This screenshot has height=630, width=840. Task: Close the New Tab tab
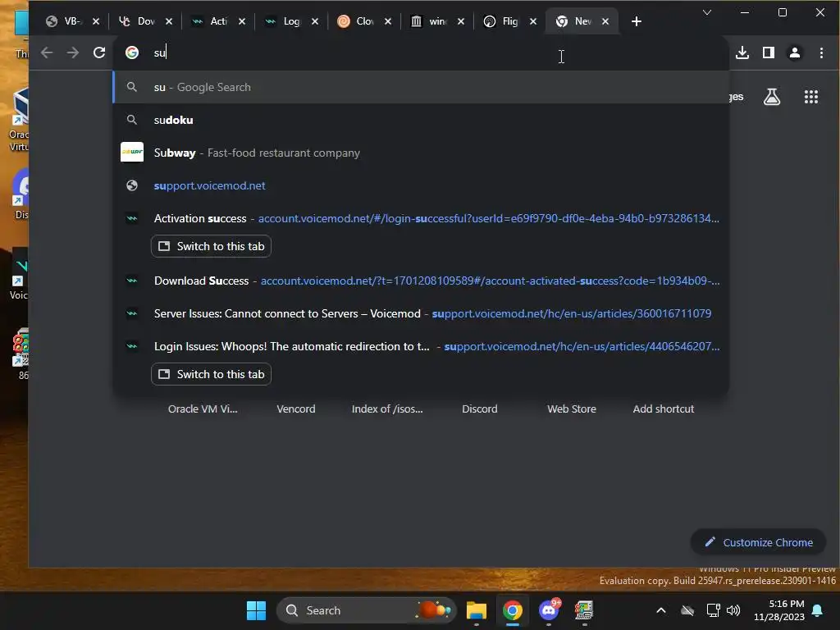click(605, 21)
